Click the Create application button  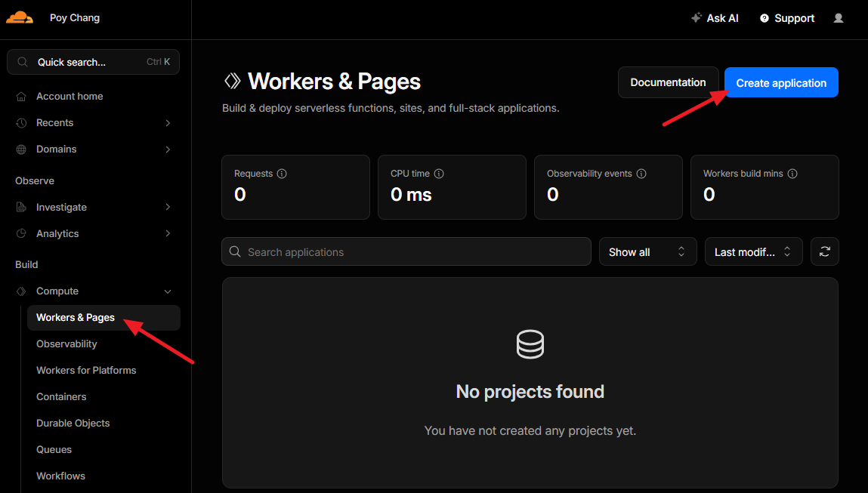coord(781,82)
